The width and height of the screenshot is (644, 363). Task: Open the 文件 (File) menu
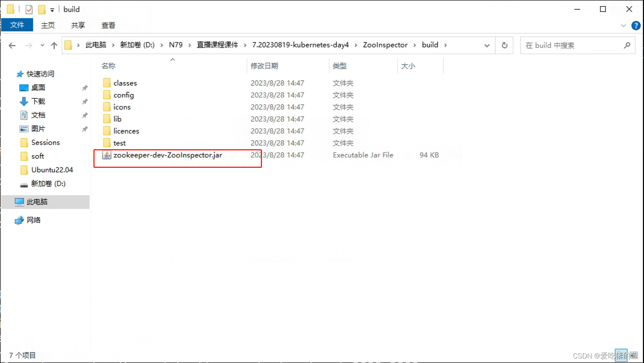[17, 25]
